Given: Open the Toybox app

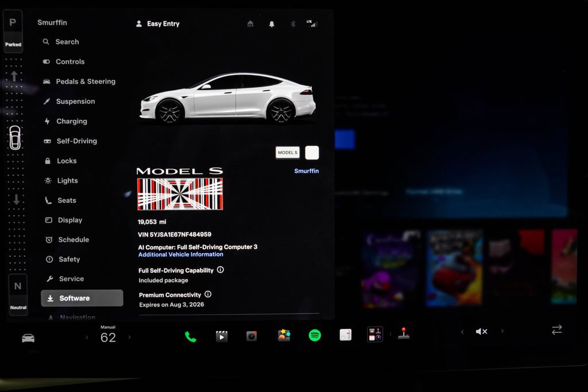Looking at the screenshot, I should pos(284,335).
